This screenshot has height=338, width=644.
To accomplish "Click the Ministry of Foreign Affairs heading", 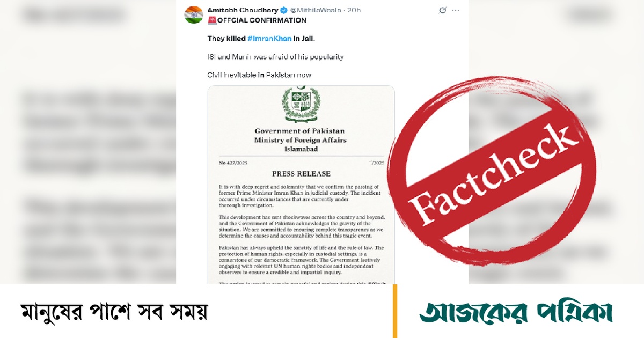I will point(301,140).
